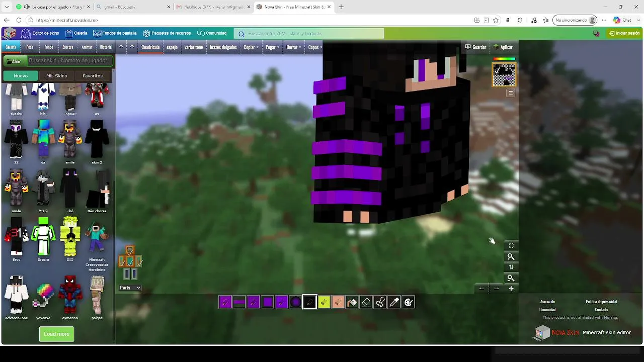Pick the eyedropper color picker tool
The height and width of the screenshot is (362, 644).
[x=394, y=302]
